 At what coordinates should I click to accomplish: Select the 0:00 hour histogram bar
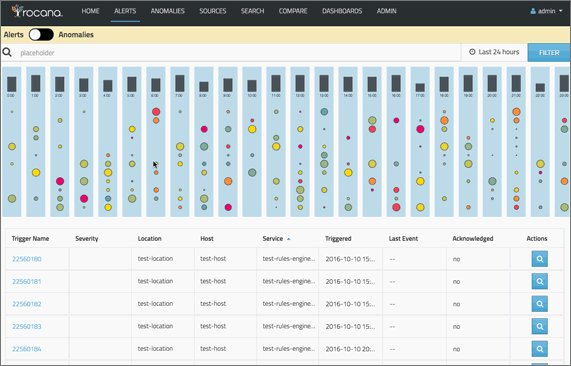(x=12, y=84)
